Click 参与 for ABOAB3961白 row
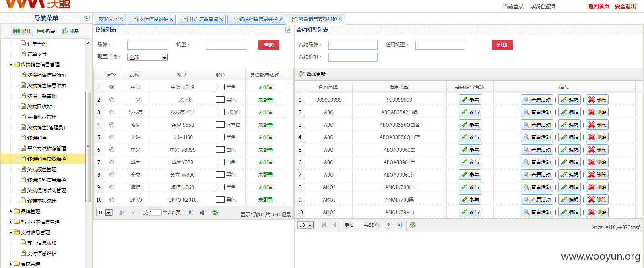644x268 pixels. pos(470,150)
